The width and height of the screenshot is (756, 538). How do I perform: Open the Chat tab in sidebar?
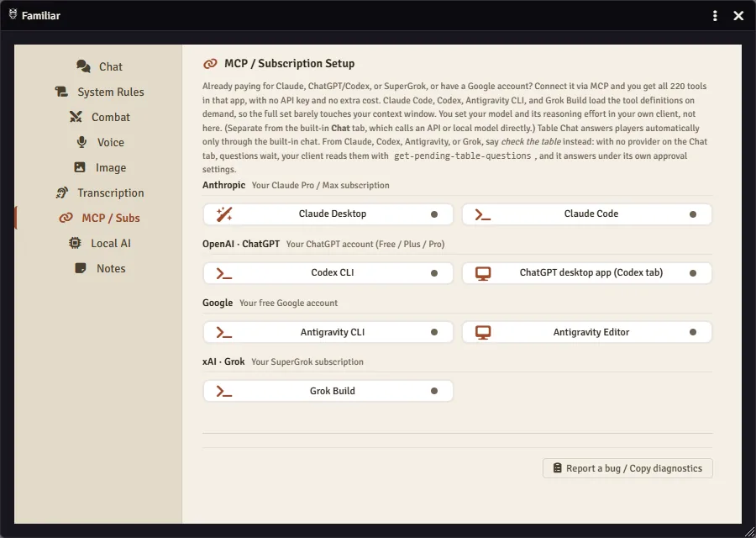coord(99,66)
